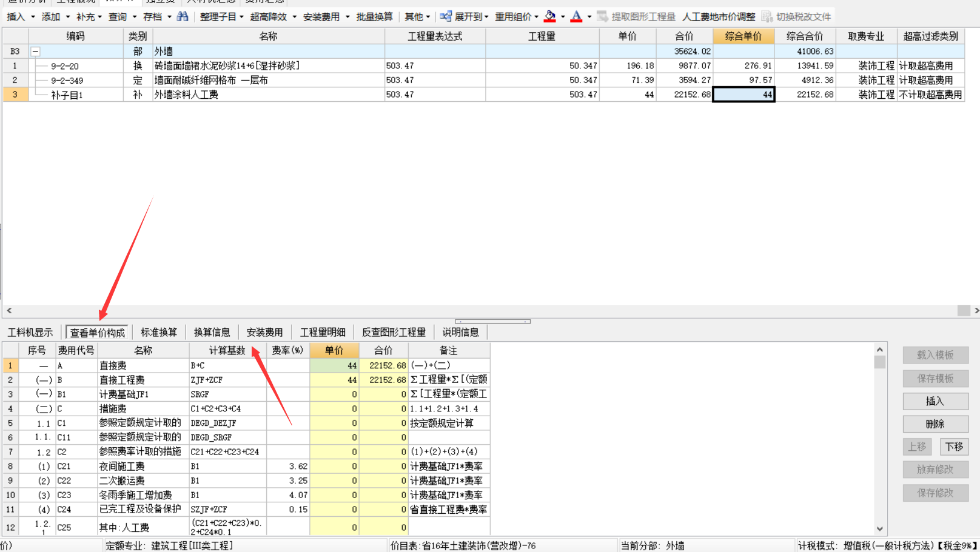Switch to the bottom 安装费用 tab
This screenshot has width=980, height=552.
pos(264,332)
